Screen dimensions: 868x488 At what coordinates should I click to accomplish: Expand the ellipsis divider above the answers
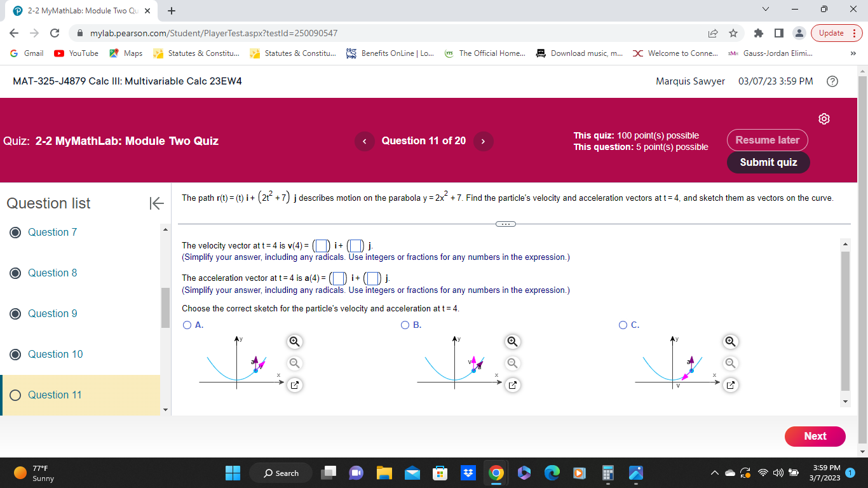point(506,224)
